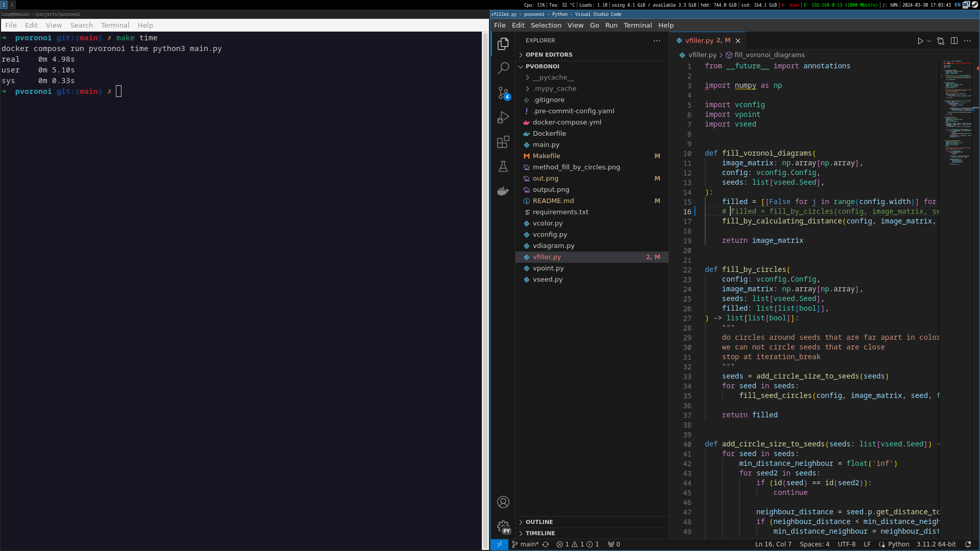Open the run button dropdown arrow
The width and height of the screenshot is (980, 551).
929,41
